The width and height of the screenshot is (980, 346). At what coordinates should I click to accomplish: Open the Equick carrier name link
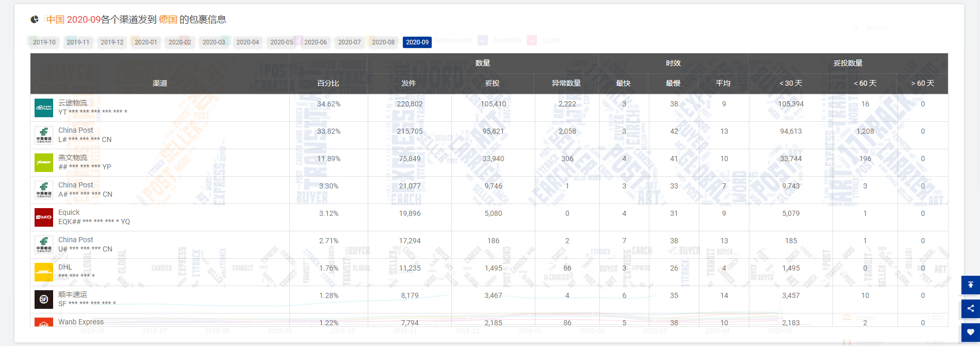click(69, 212)
